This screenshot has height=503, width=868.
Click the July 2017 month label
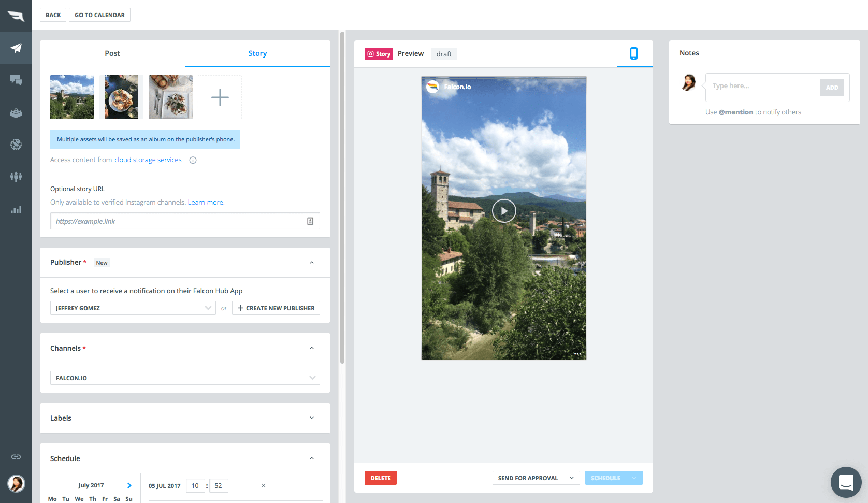91,485
